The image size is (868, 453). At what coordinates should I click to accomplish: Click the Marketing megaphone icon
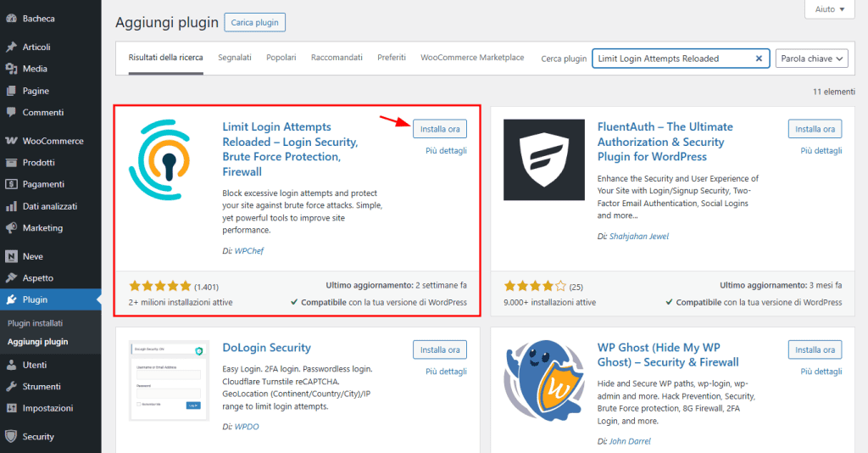[x=11, y=228]
